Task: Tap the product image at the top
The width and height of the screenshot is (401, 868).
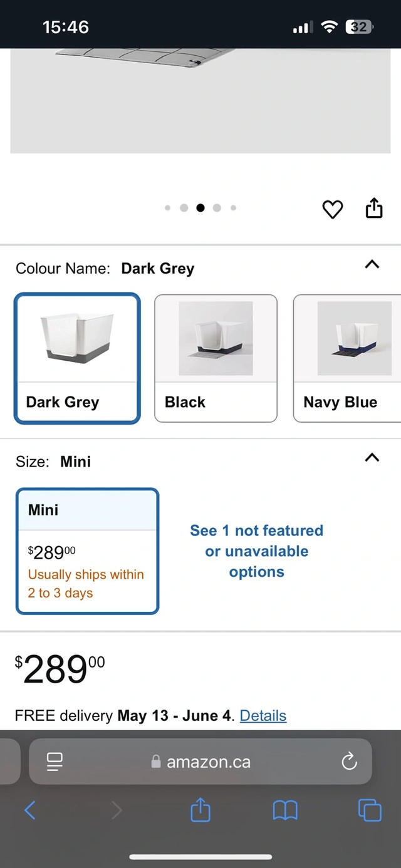Action: 200,100
